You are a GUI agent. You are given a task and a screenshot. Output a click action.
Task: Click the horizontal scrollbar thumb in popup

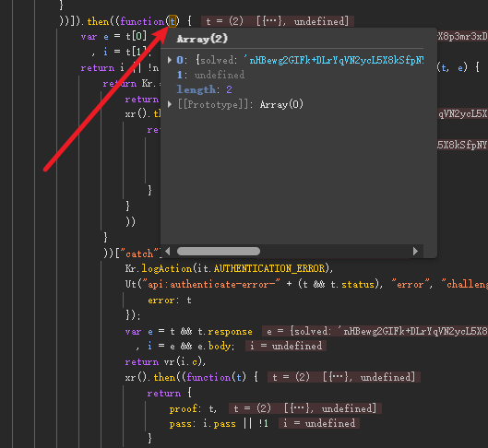click(x=219, y=252)
